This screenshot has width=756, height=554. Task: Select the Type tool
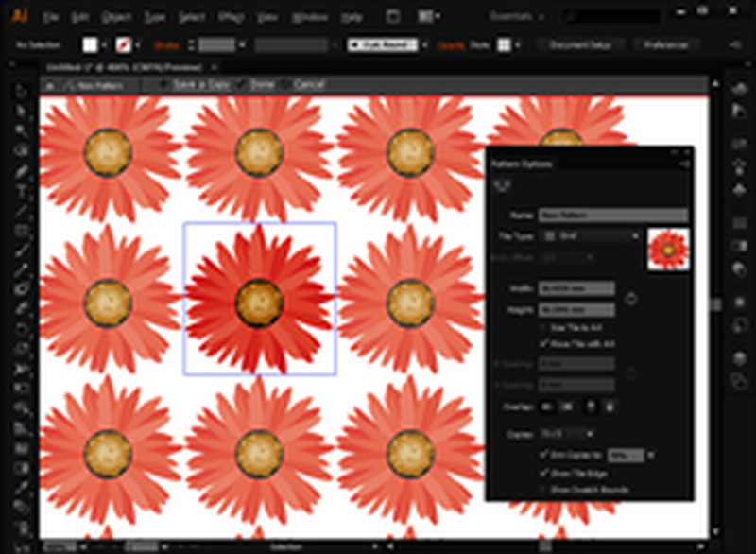click(x=23, y=191)
